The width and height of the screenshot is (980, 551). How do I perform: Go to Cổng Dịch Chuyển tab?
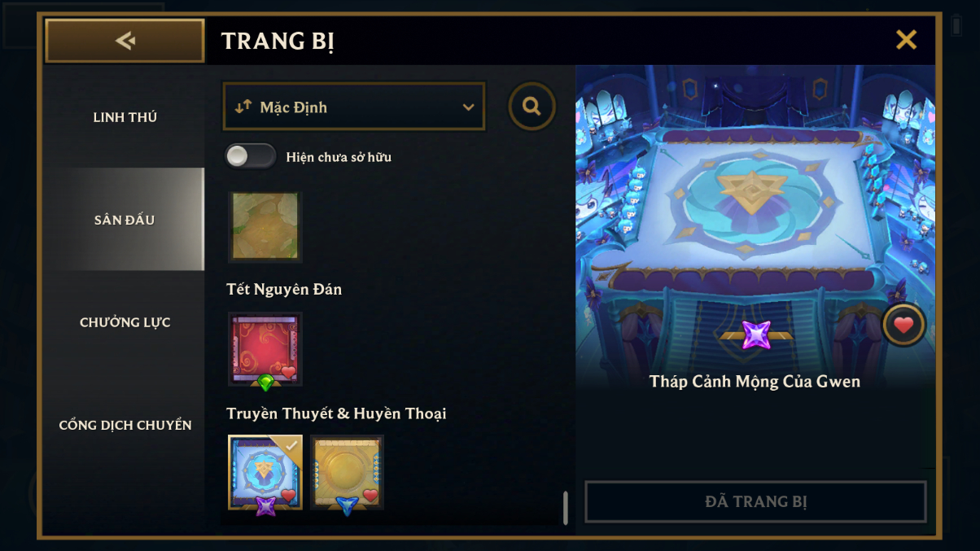[x=125, y=425]
